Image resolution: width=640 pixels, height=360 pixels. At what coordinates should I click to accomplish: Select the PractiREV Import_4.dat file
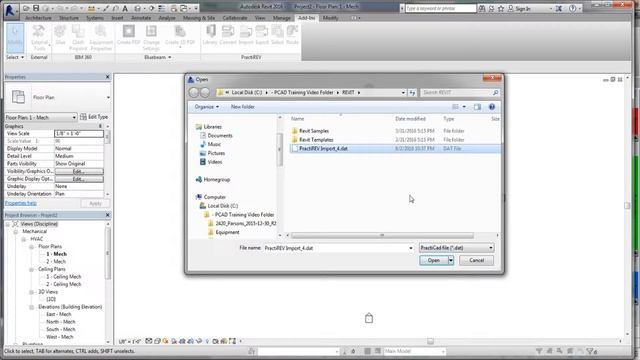[394, 149]
